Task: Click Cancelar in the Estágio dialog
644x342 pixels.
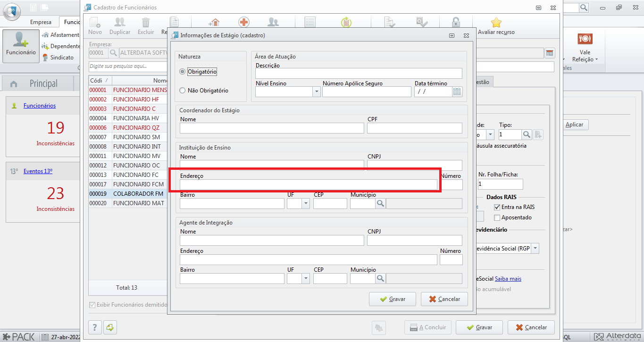Action: tap(444, 299)
